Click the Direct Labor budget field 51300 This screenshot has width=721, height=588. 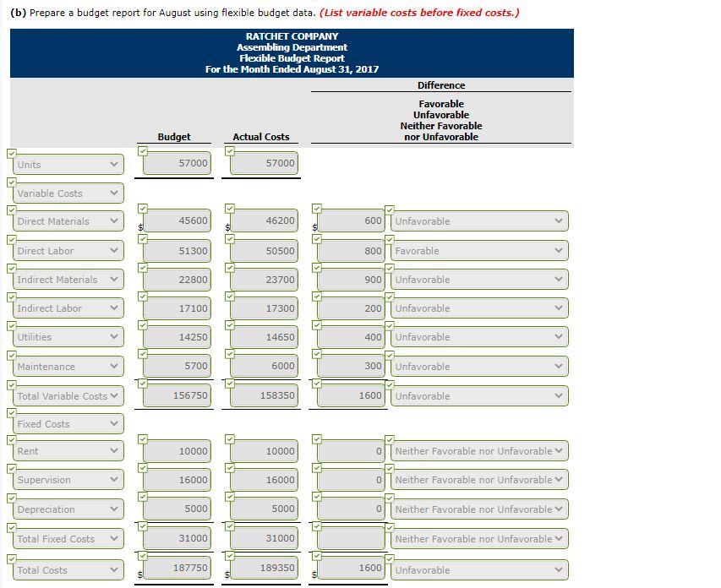(177, 251)
